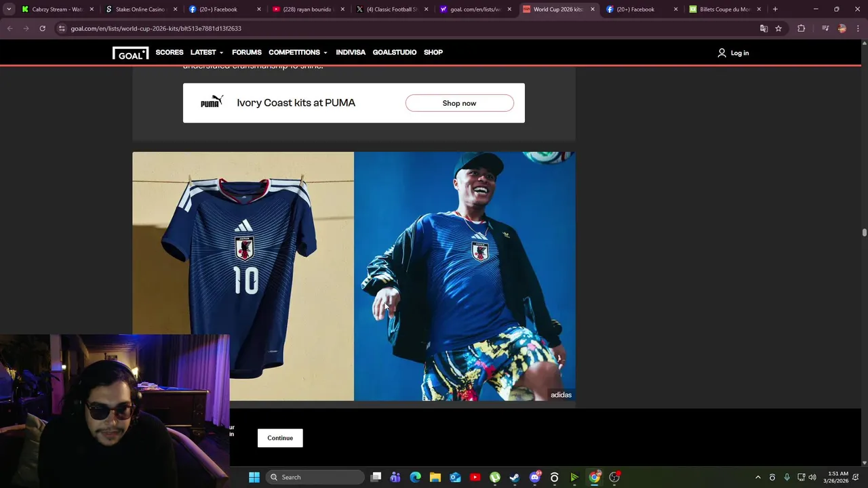Image resolution: width=868 pixels, height=488 pixels.
Task: Click the Log in user icon
Action: coord(722,53)
